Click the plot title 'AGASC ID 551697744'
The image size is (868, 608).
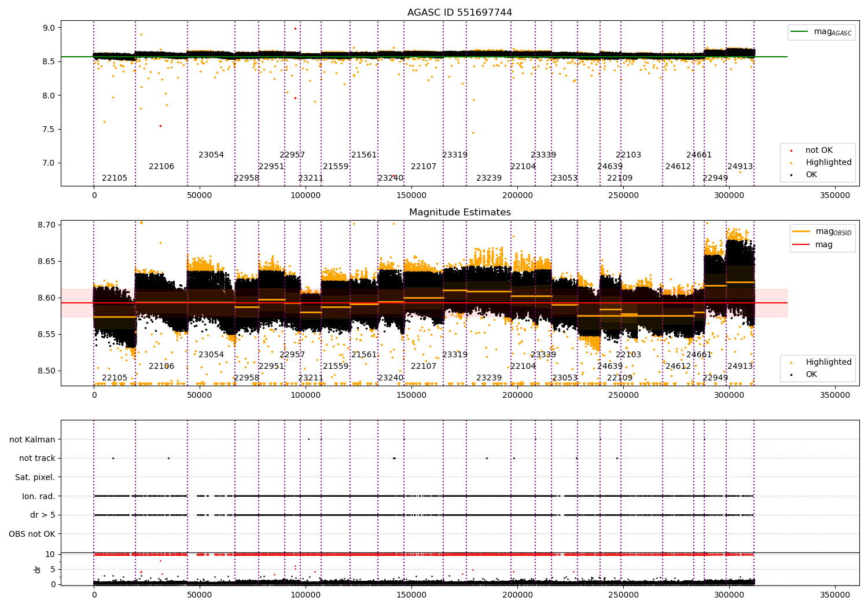(459, 13)
